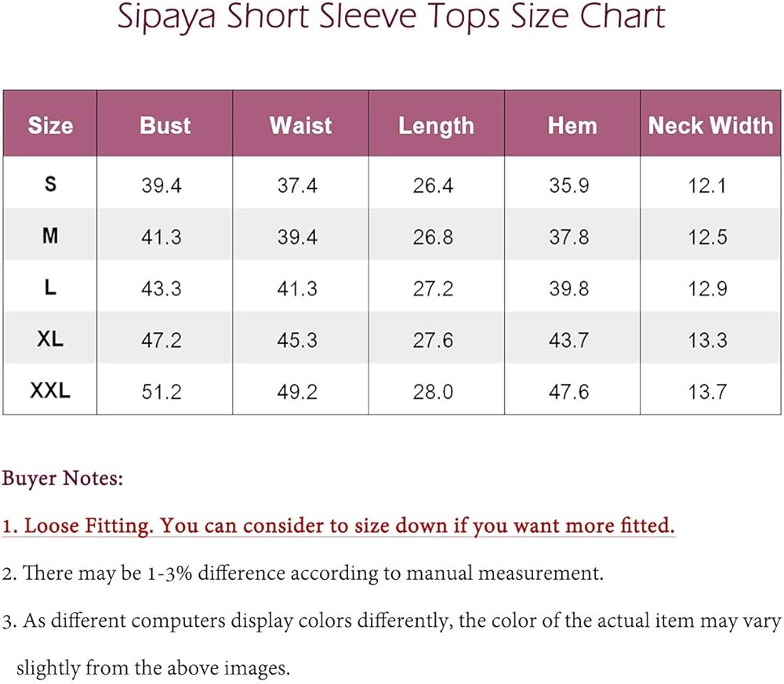
Task: Click the 47.2 bust value for XL
Action: pos(162,340)
